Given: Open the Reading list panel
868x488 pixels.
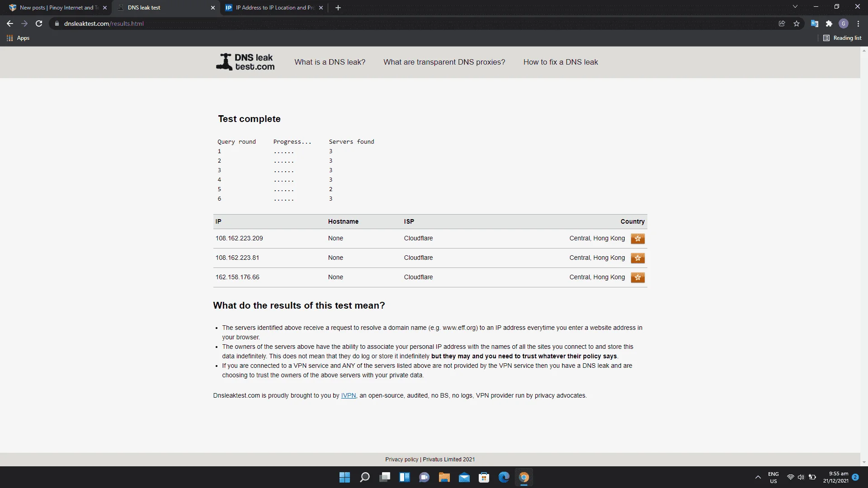Looking at the screenshot, I should 842,38.
